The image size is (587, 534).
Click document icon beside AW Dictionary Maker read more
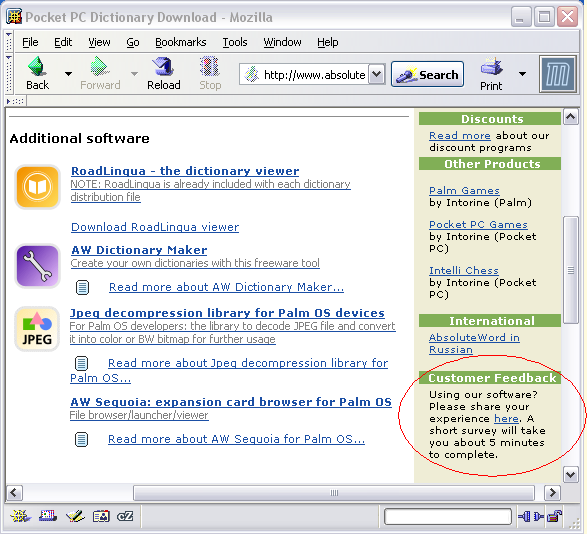82,287
